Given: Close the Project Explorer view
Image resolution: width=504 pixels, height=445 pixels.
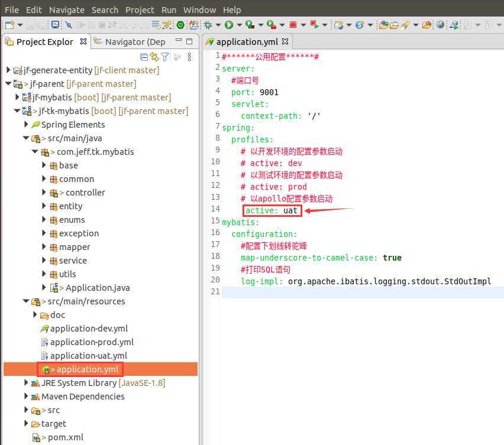Looking at the screenshot, I should coord(83,41).
